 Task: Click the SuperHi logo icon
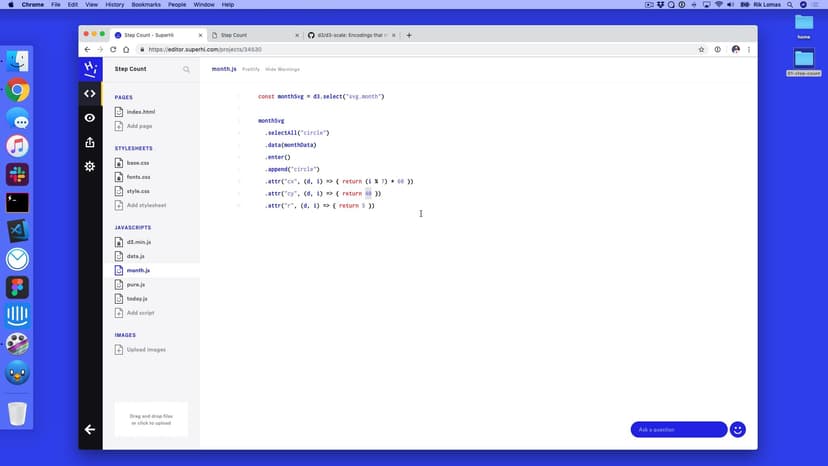click(x=90, y=69)
